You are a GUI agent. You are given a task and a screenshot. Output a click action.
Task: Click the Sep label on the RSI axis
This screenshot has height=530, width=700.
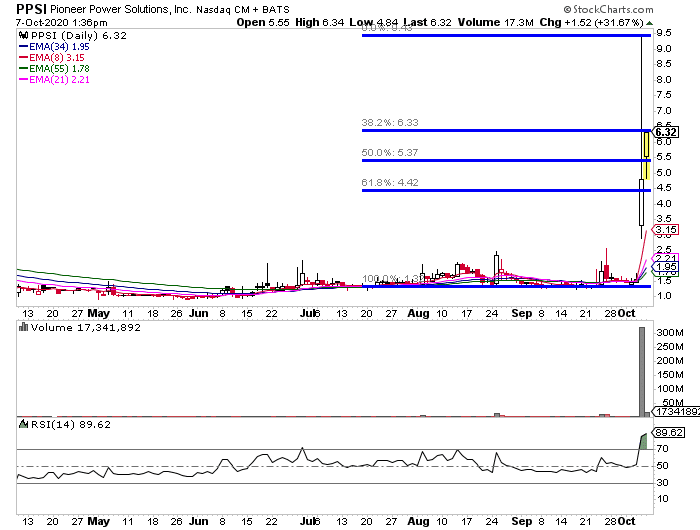pyautogui.click(x=522, y=521)
